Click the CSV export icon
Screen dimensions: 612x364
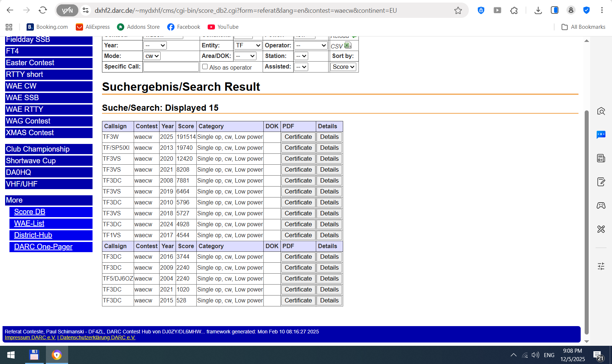348,45
